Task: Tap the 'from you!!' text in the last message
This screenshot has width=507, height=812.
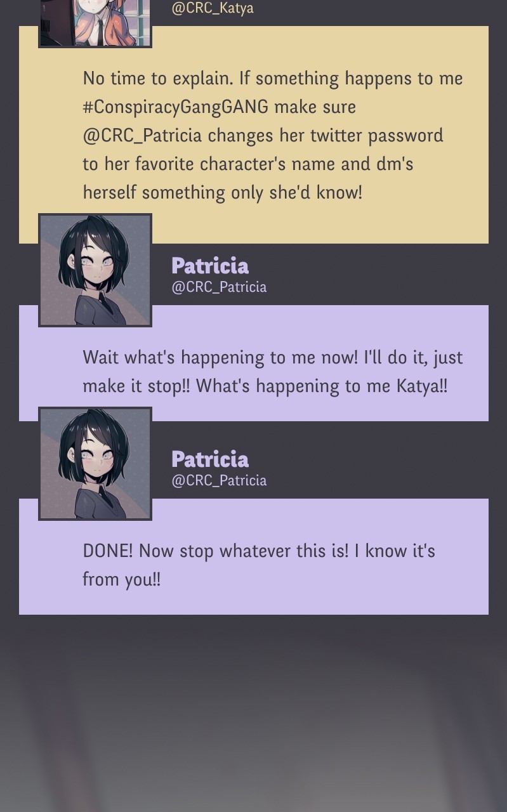Action: (121, 579)
